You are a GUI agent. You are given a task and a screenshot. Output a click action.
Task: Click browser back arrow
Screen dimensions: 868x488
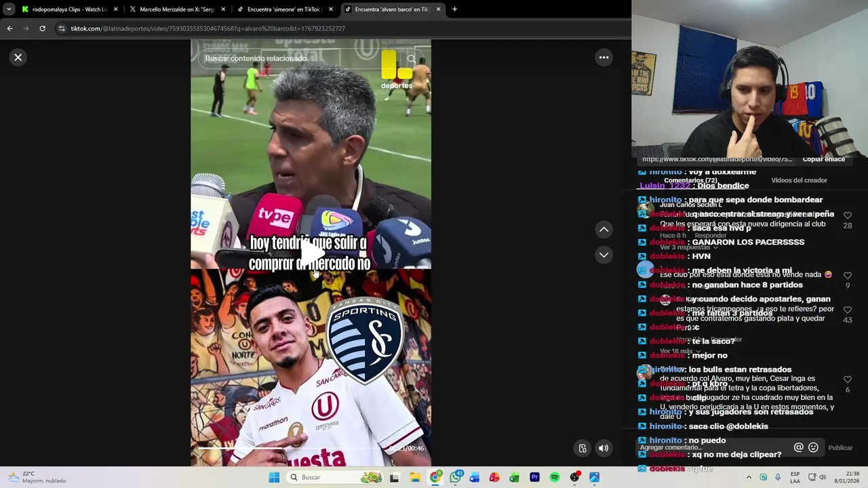pyautogui.click(x=9, y=28)
